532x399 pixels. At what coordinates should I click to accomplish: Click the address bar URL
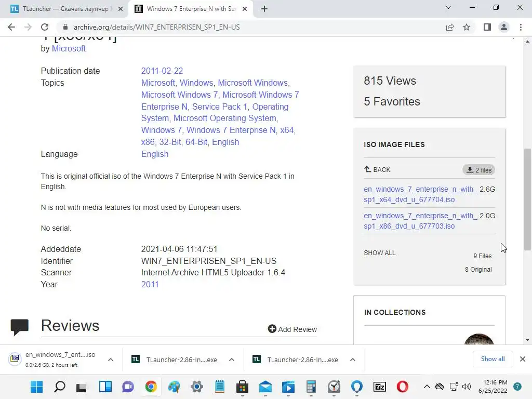click(156, 27)
